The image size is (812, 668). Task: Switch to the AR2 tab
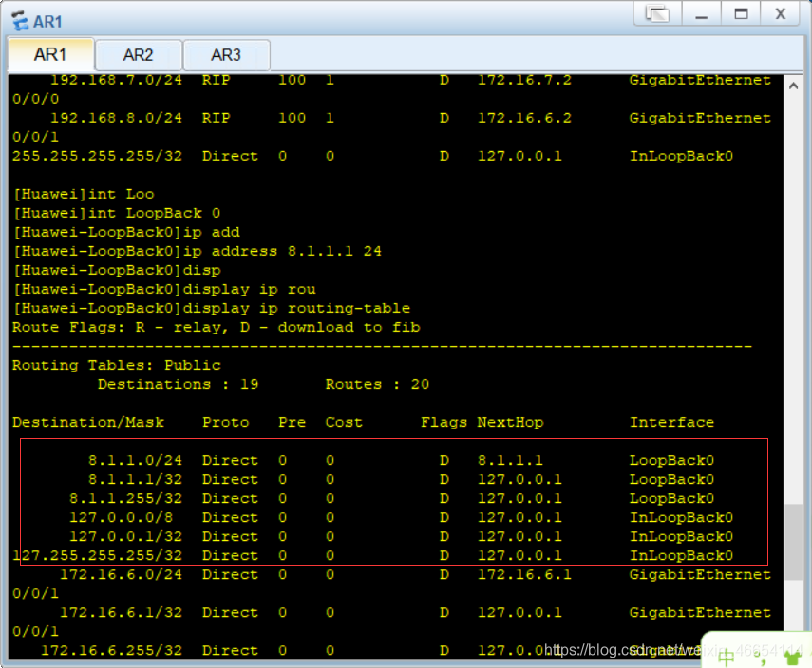pyautogui.click(x=139, y=55)
